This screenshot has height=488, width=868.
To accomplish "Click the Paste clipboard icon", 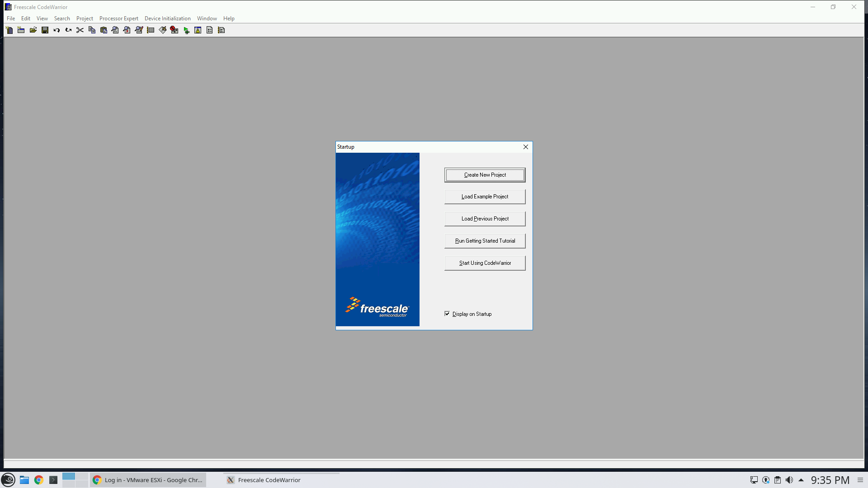I will point(104,30).
